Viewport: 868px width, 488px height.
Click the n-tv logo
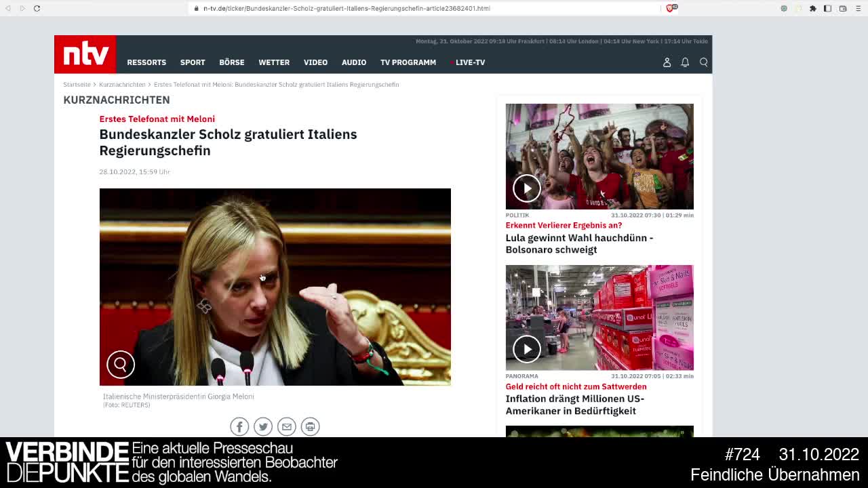tap(85, 54)
